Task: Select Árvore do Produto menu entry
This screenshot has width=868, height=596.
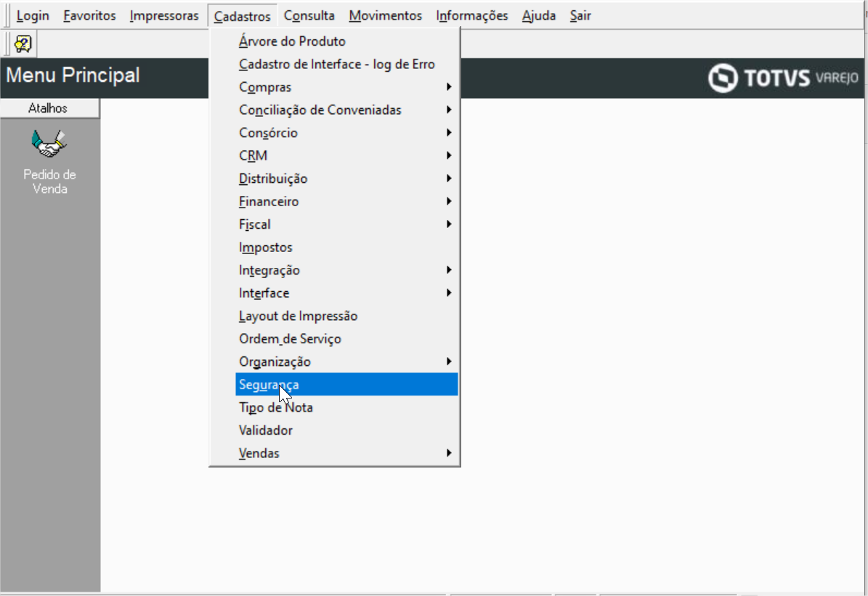Action: click(x=346, y=41)
